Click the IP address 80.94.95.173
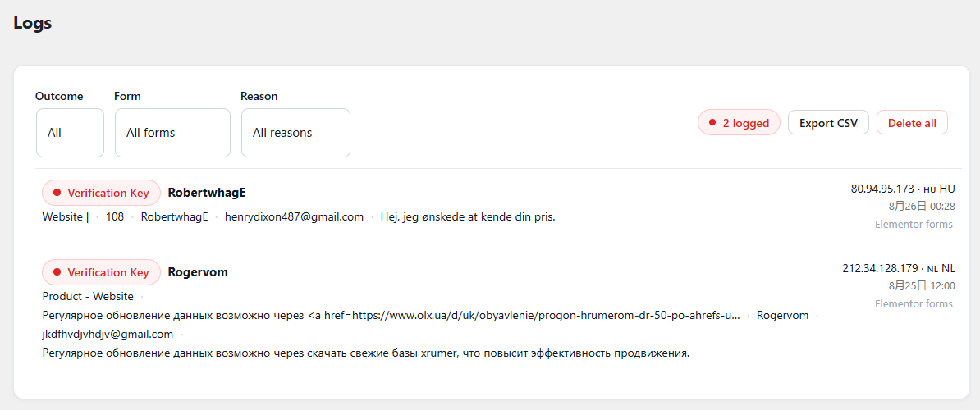The height and width of the screenshot is (410, 980). 882,189
